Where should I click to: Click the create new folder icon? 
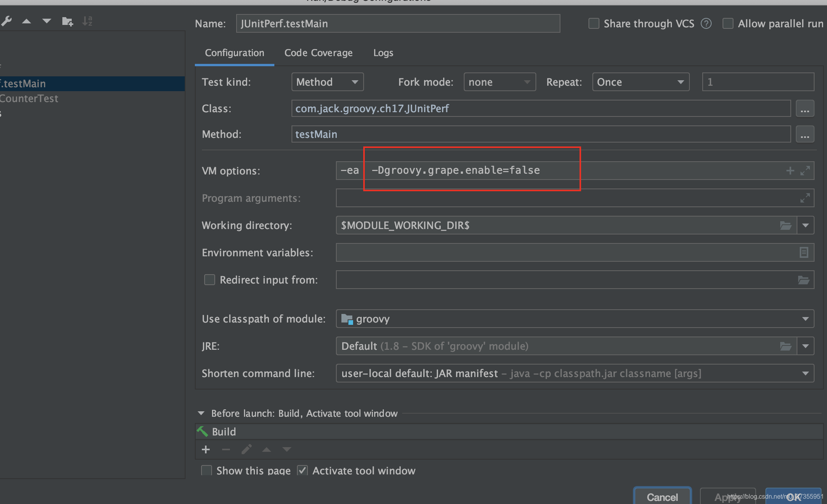[x=67, y=21]
